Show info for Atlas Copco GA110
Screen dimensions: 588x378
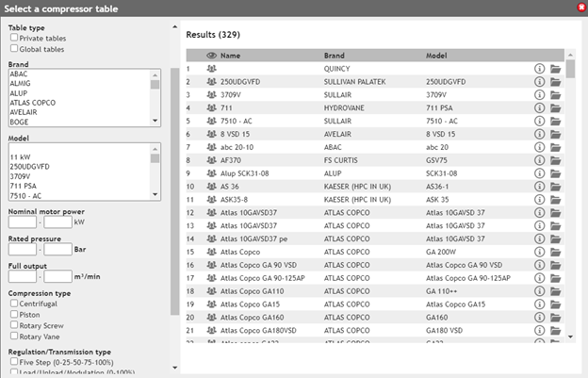click(x=539, y=291)
